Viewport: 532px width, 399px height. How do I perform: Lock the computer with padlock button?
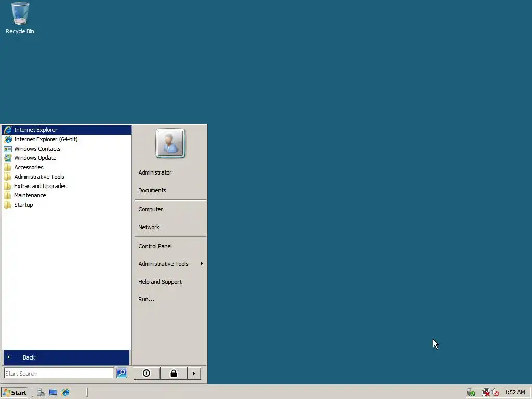(x=174, y=373)
